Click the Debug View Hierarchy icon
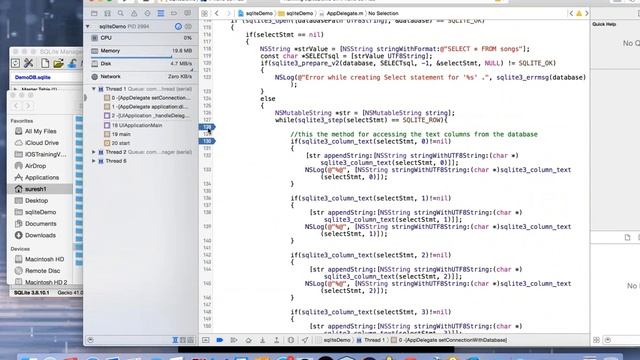This screenshot has height=360, width=640. click(x=291, y=340)
